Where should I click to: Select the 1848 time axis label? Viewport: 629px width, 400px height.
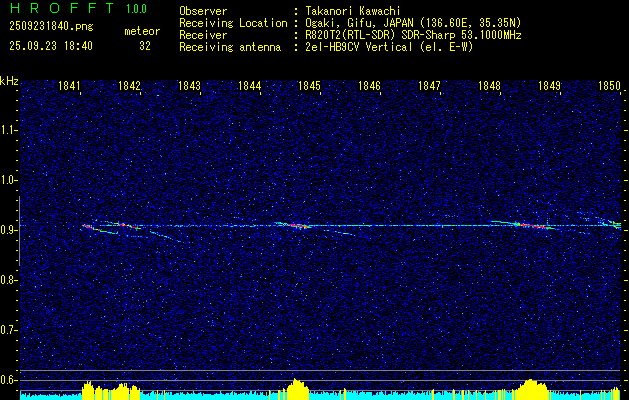(489, 87)
